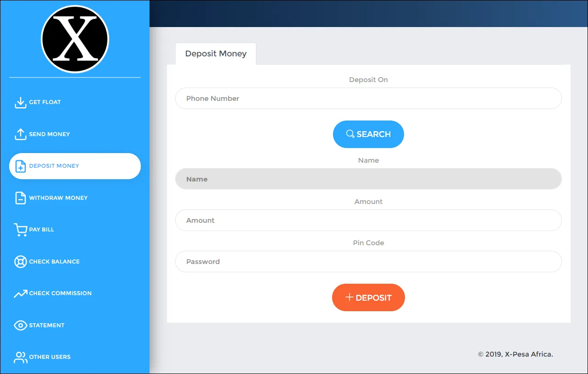Click the Check Commission trending arrow icon

[21, 293]
